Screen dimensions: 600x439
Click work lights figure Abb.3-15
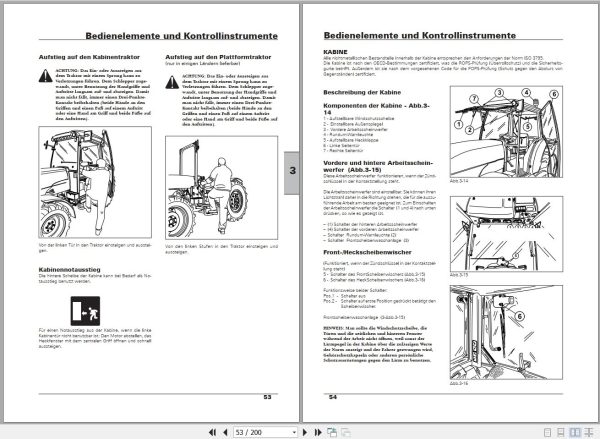tap(506, 234)
